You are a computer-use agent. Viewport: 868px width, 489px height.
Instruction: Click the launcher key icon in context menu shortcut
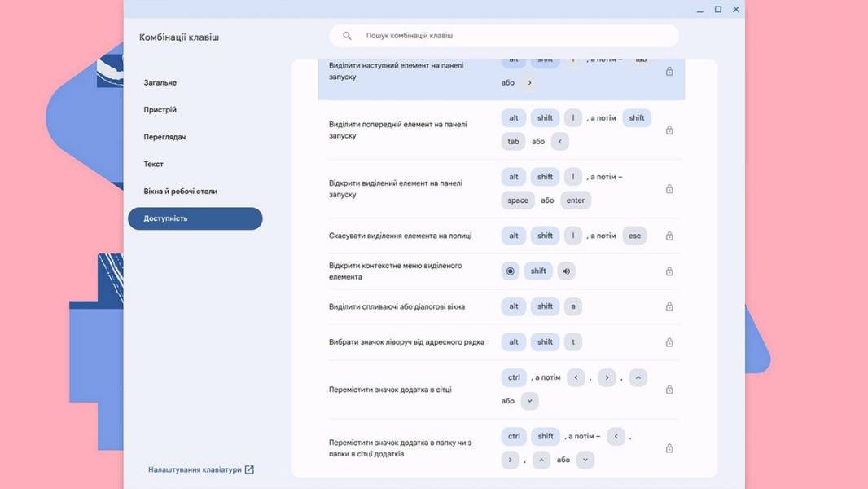(x=511, y=271)
